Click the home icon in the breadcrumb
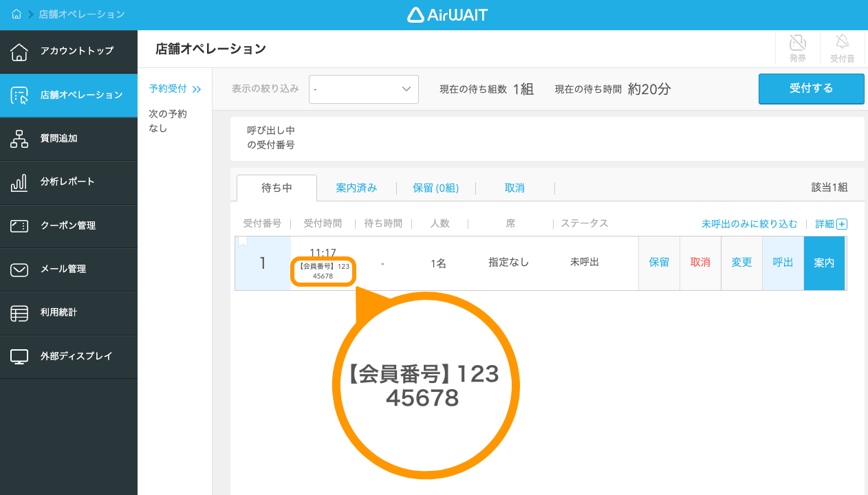The image size is (868, 495). click(x=15, y=14)
